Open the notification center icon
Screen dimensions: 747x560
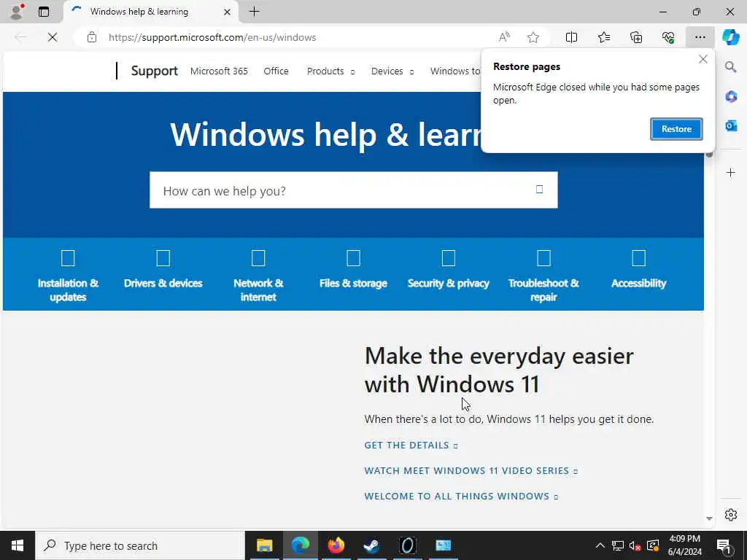coord(724,545)
